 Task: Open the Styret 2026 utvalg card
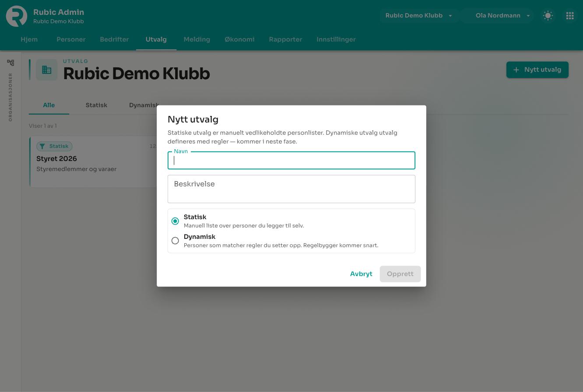pos(94,162)
